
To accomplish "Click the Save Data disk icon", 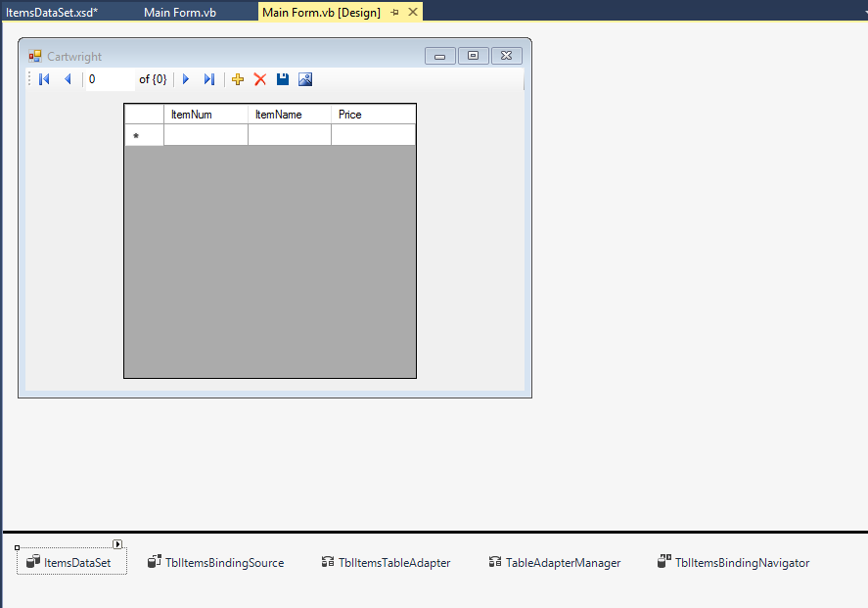I will [x=283, y=79].
